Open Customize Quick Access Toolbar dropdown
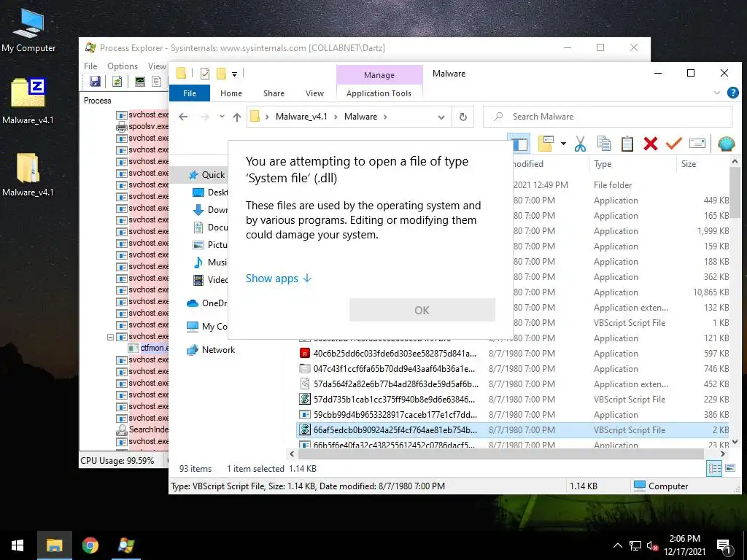The width and height of the screenshot is (747, 560). 234,74
